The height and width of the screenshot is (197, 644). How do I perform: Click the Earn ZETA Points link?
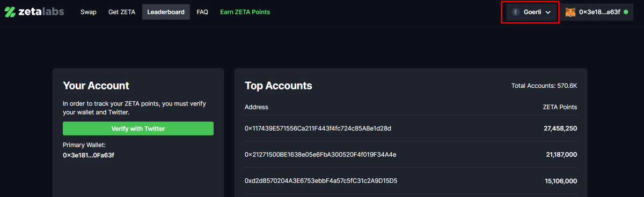coord(245,12)
